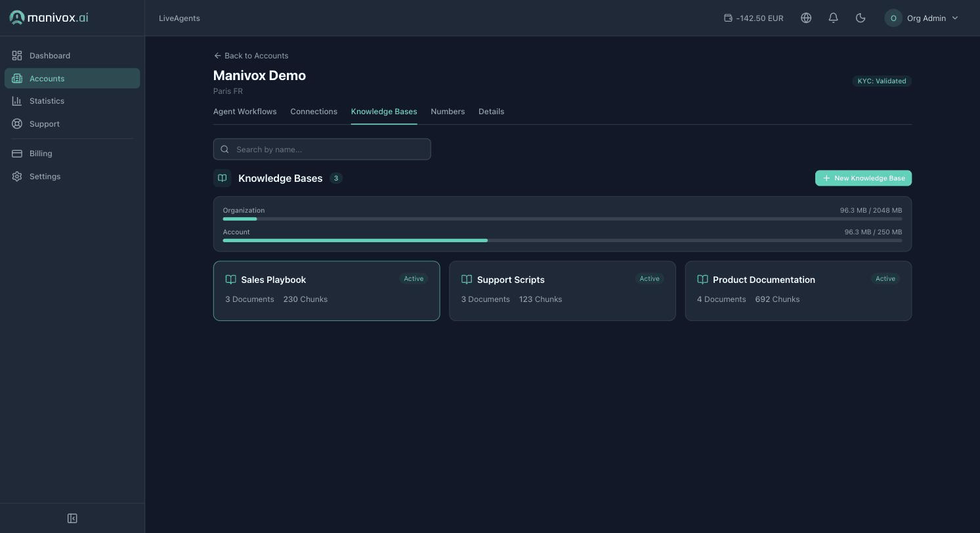Click 692 Chunks on Product Documentation
980x533 pixels.
click(x=777, y=299)
